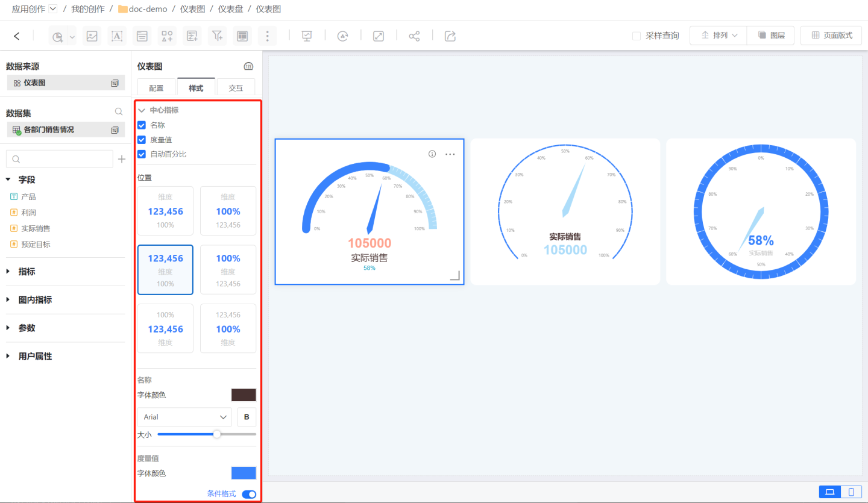Open the 名称 font color swatch
This screenshot has height=503, width=868.
click(244, 395)
